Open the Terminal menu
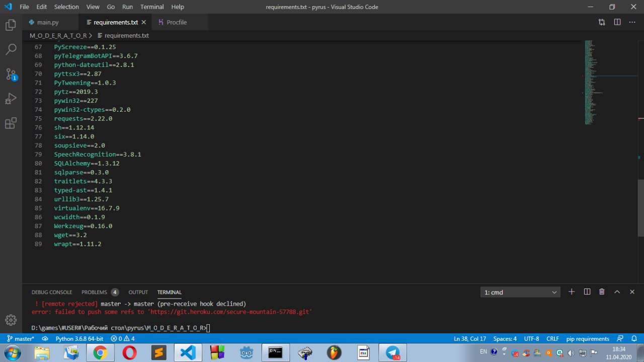Screen dimensions: 644x362 152,7
